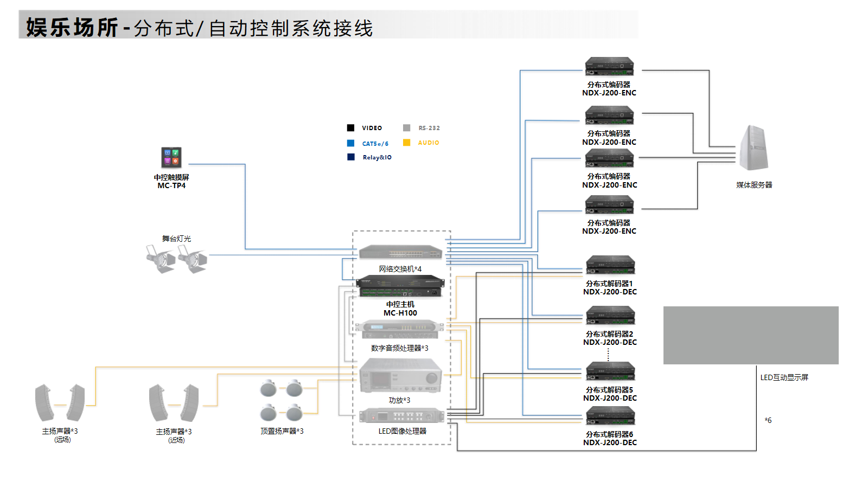Viewport: 868px width, 488px height.
Task: Click the fourth NDX-J200-ENC encoder device
Action: (609, 204)
